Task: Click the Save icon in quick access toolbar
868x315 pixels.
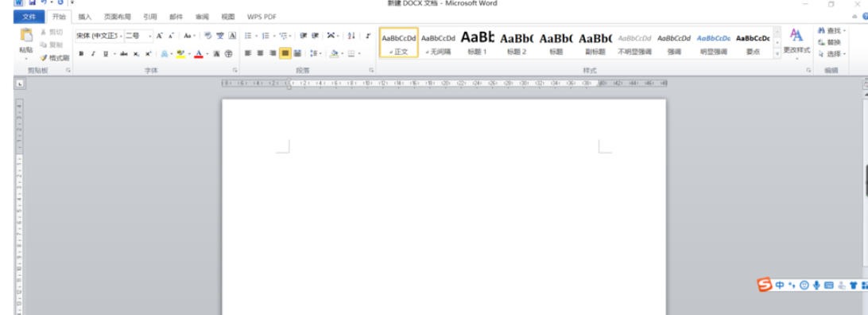Action: point(32,2)
